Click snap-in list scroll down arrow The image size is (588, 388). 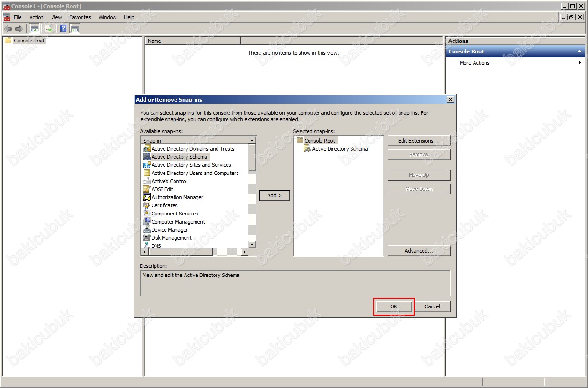click(252, 245)
